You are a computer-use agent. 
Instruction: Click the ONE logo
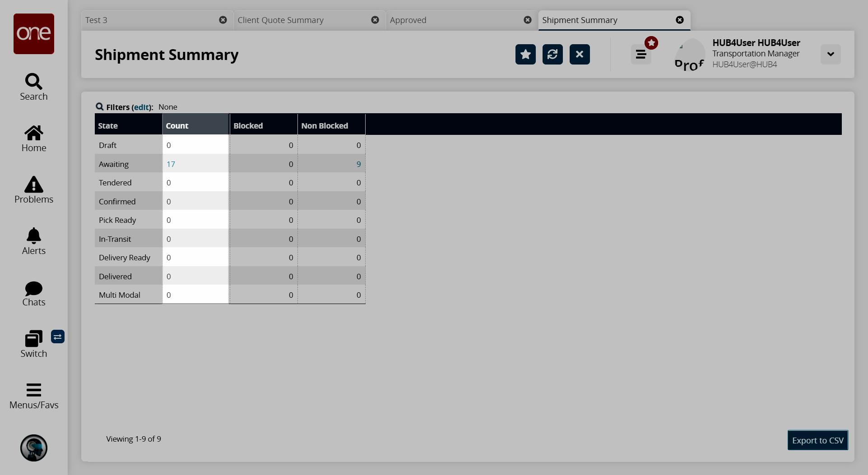[34, 34]
